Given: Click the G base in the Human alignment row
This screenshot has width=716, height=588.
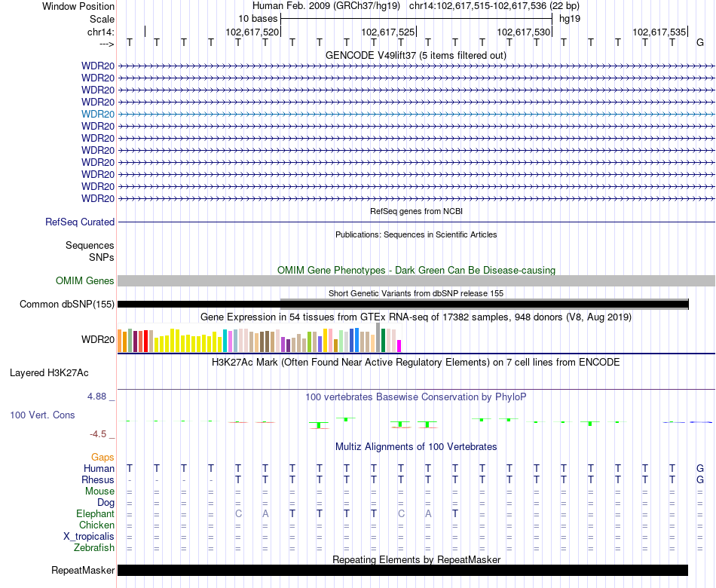Looking at the screenshot, I should pos(699,468).
